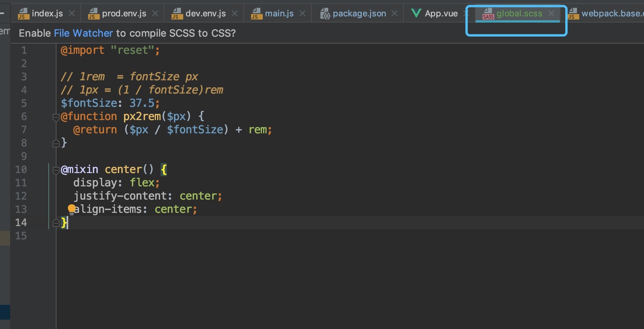
Task: Click the @function keyword
Action: click(89, 117)
